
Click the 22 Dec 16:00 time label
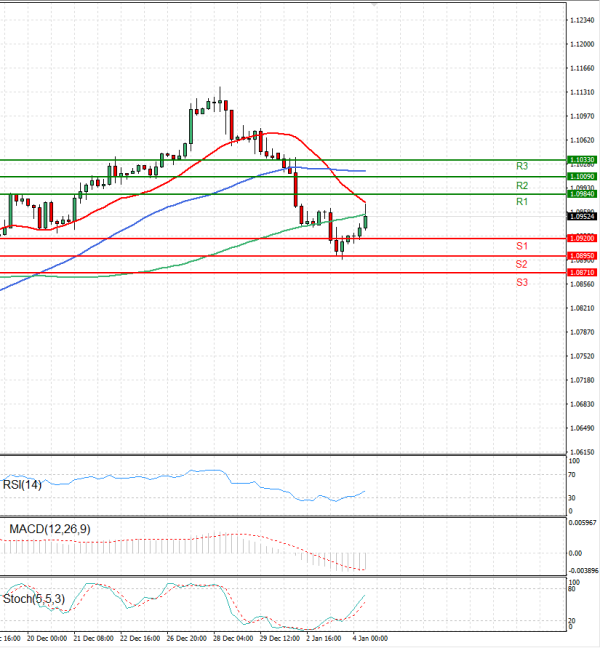tap(140, 638)
